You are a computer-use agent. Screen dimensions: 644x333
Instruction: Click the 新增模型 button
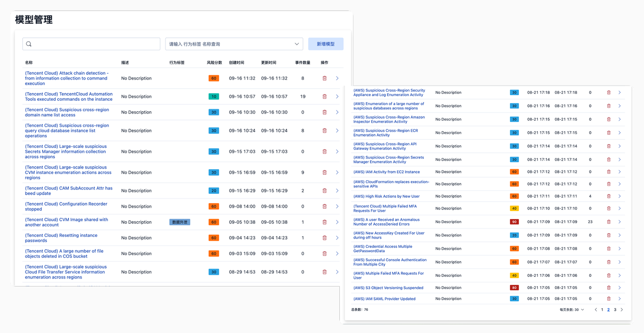coord(325,44)
